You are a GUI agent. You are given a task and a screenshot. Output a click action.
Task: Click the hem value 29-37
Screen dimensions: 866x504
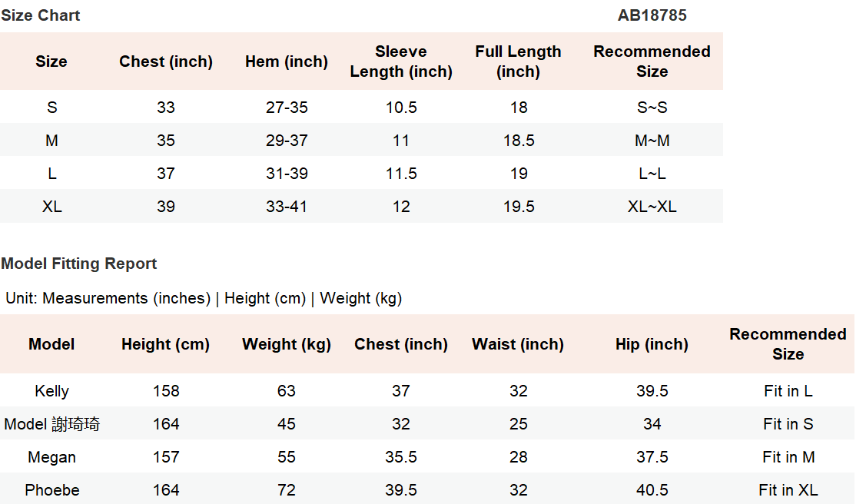coord(287,141)
